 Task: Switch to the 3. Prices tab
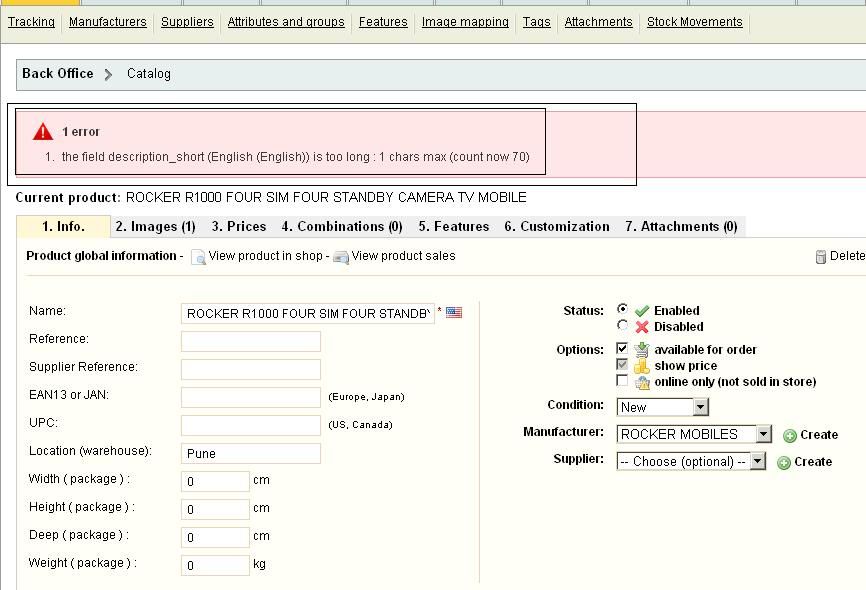(x=239, y=227)
